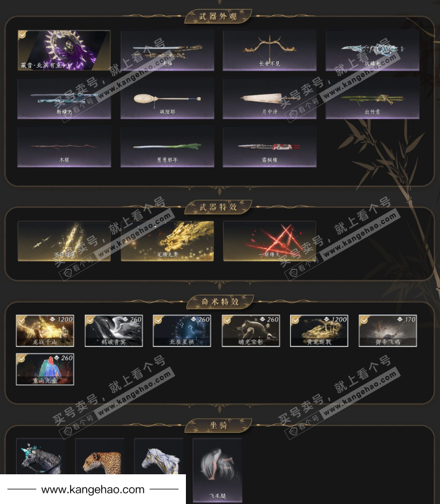440x504 pixels.
Task: Pick the red and white spear skin
Action: tap(270, 147)
